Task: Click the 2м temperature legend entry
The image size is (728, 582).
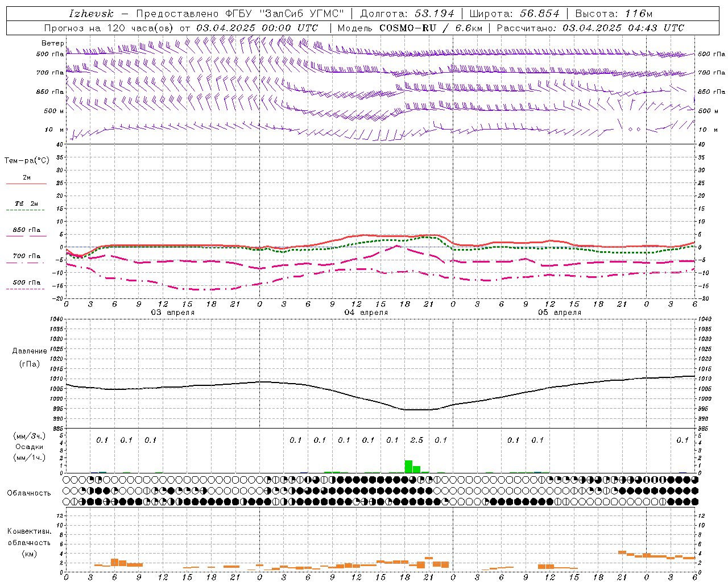Action: tap(27, 177)
